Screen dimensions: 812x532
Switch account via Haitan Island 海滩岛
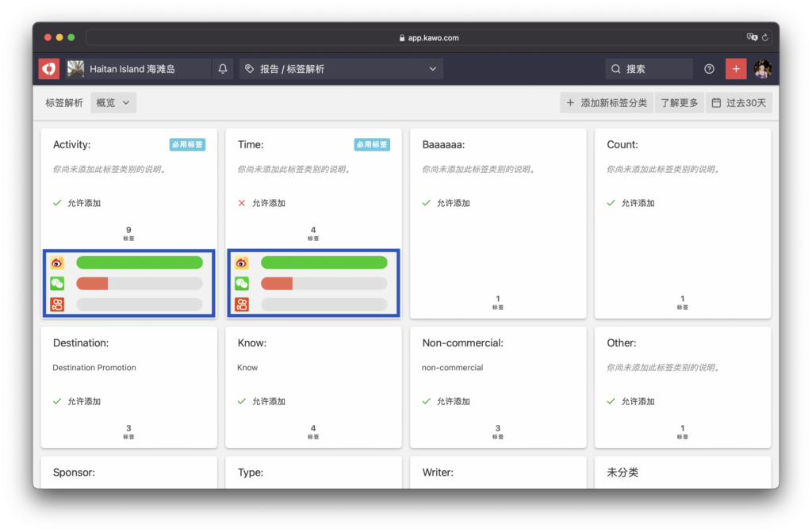pos(131,69)
